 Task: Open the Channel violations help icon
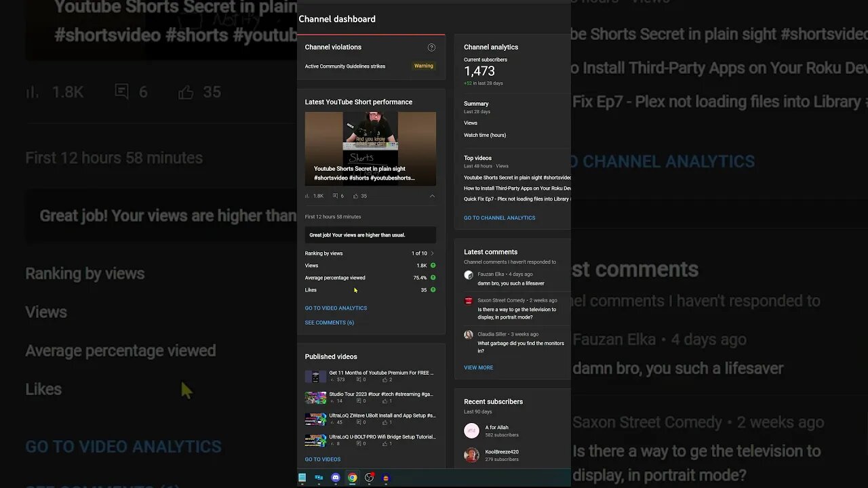[x=431, y=47]
